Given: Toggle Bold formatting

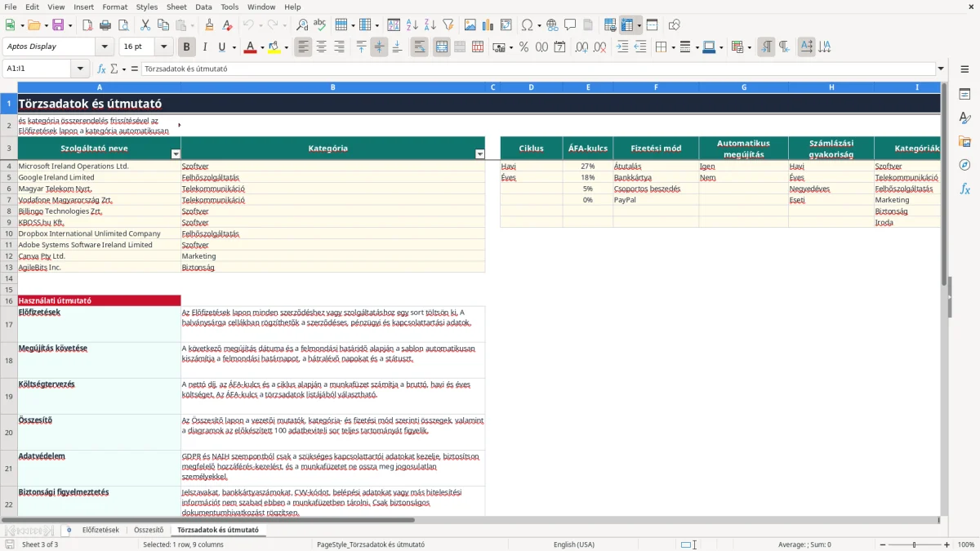Looking at the screenshot, I should coord(187,47).
